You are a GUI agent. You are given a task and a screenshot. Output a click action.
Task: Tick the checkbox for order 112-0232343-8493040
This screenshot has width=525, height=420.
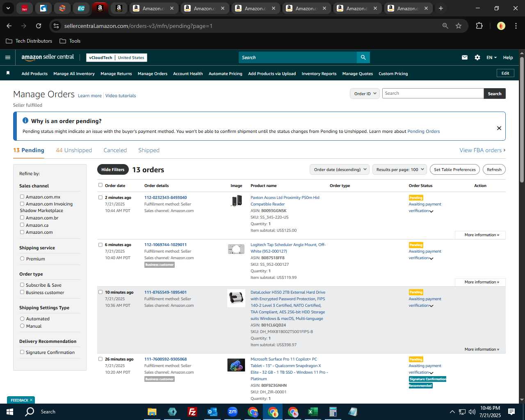coord(100,197)
